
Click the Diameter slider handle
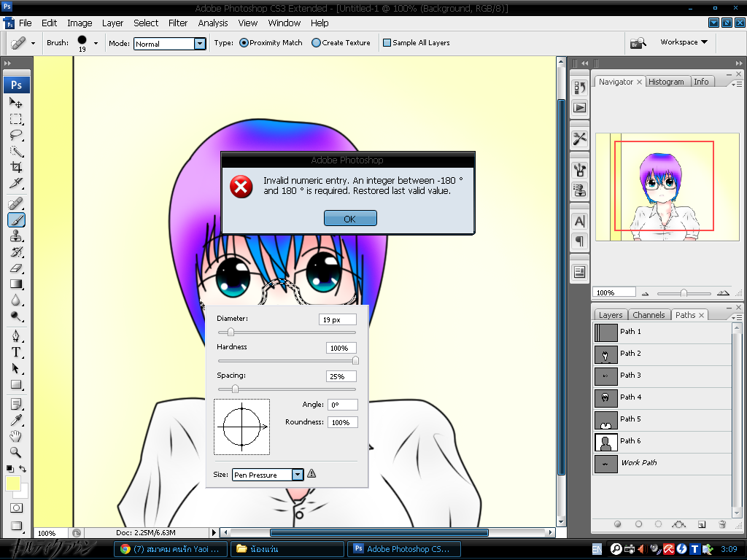(231, 332)
